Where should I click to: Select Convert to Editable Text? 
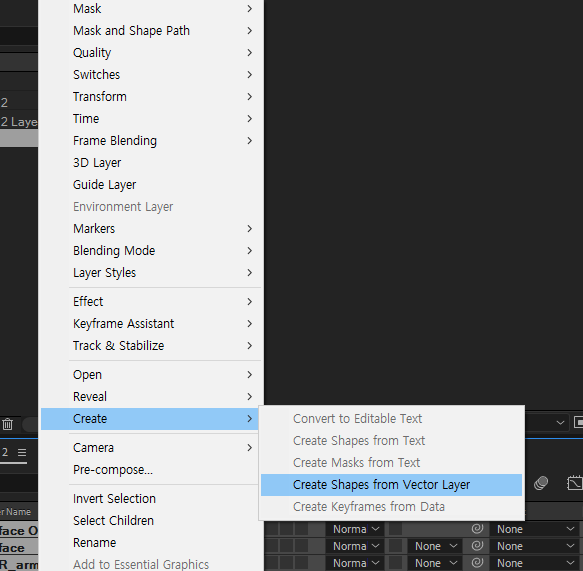click(391, 419)
